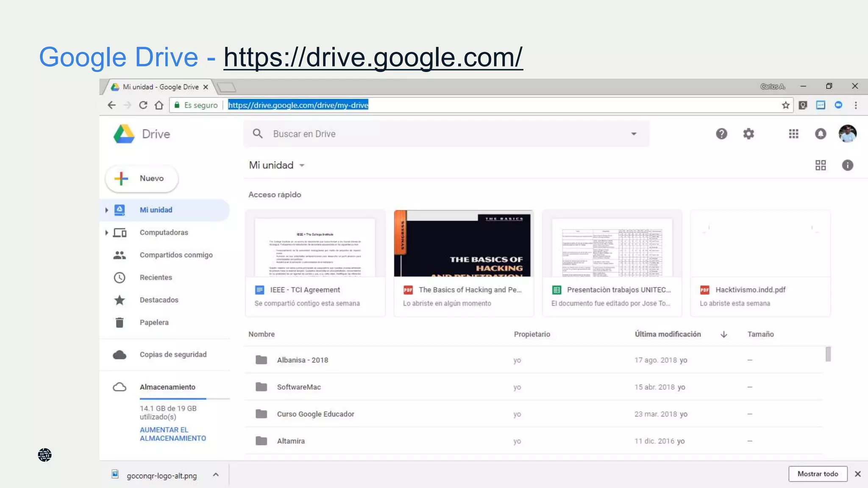Image resolution: width=868 pixels, height=488 pixels.
Task: Toggle sort direction arrow
Action: [x=723, y=334]
